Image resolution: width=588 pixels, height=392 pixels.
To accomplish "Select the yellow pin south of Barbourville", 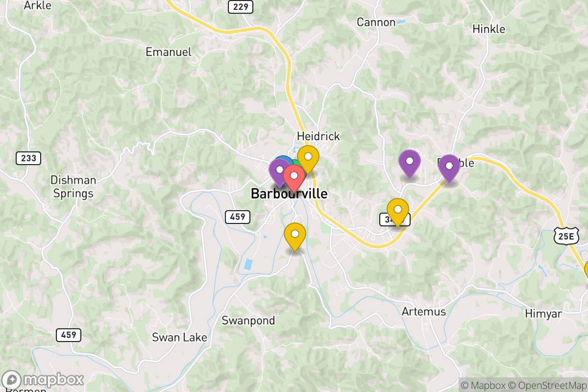I will coord(295,237).
